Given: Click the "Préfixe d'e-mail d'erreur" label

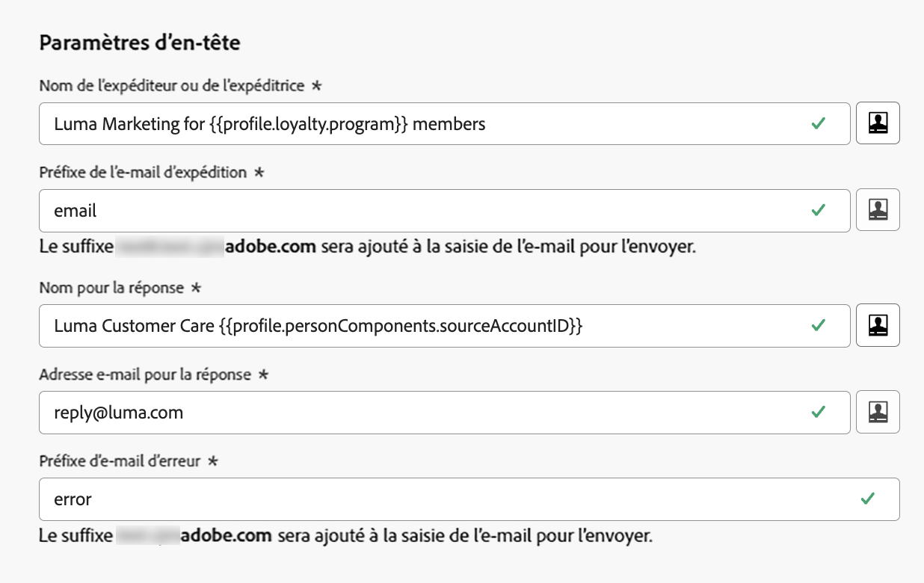Looking at the screenshot, I should tap(120, 461).
